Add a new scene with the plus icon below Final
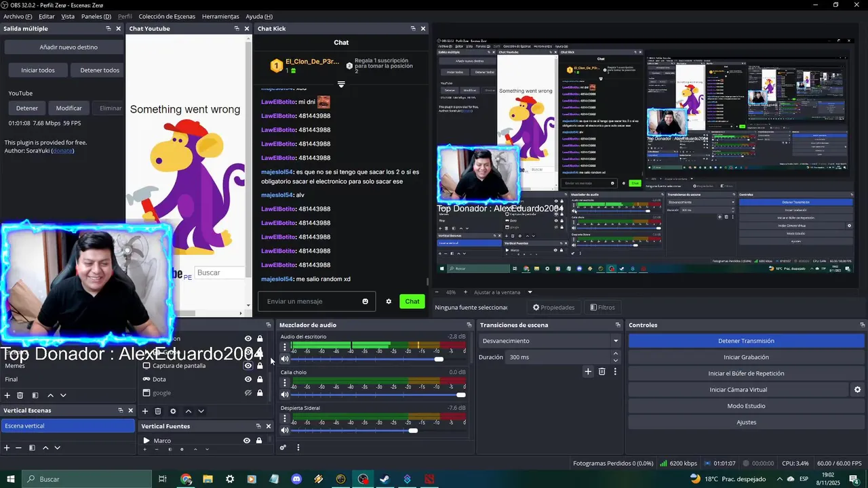 (7, 395)
